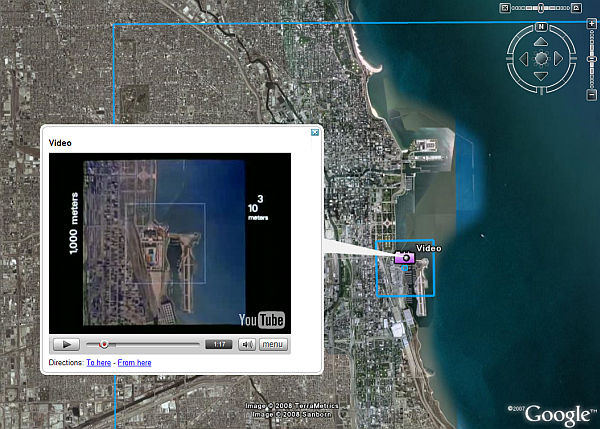Image resolution: width=600 pixels, height=429 pixels.
Task: Click the YouTube logo in the video
Action: pyautogui.click(x=262, y=320)
